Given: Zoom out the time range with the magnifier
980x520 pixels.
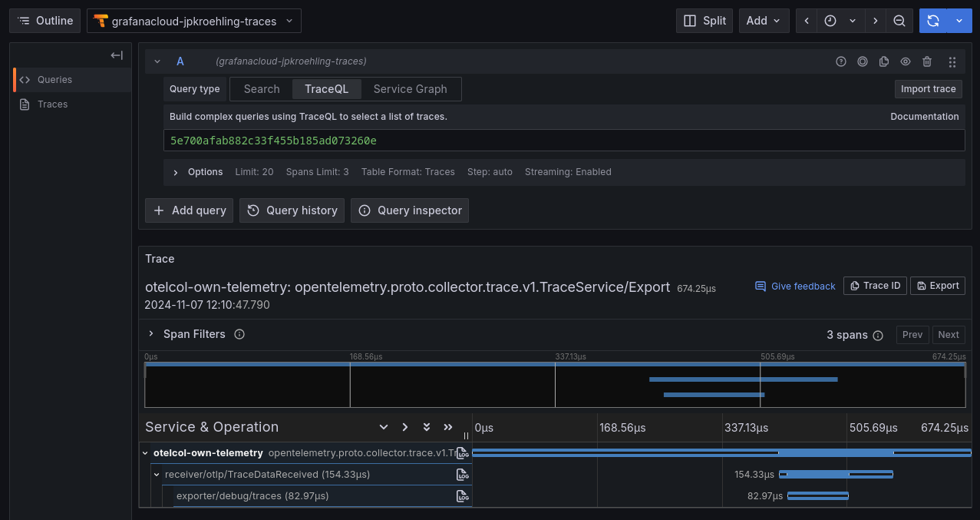Looking at the screenshot, I should tap(899, 21).
